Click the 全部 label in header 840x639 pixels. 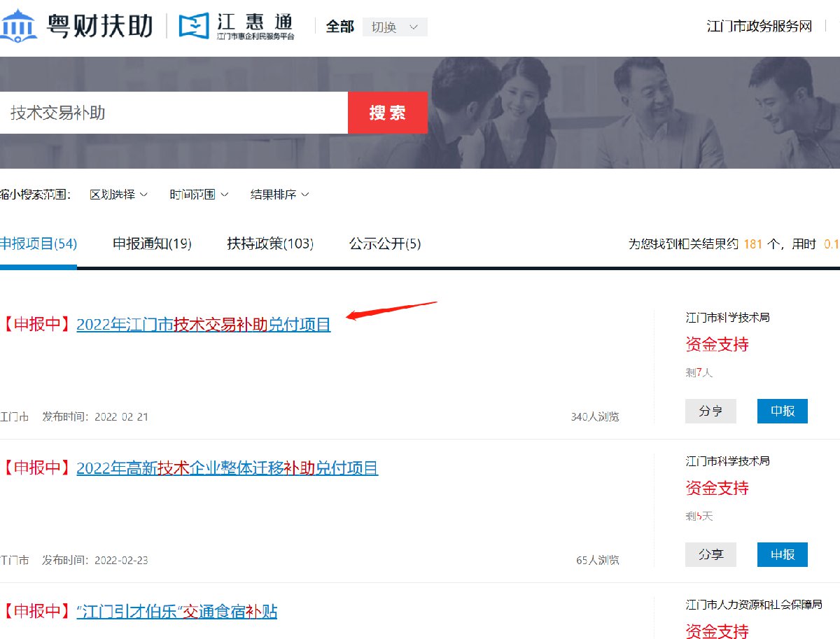click(x=340, y=27)
